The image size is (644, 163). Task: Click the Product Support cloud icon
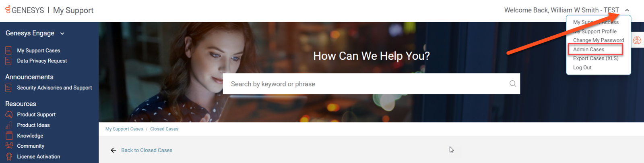9,115
